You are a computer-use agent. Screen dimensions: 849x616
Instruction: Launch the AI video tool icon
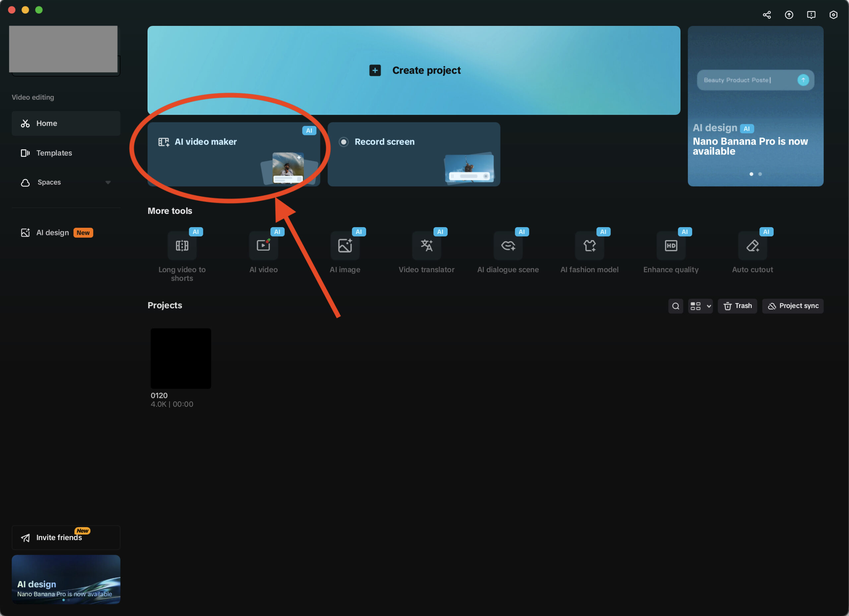point(264,245)
